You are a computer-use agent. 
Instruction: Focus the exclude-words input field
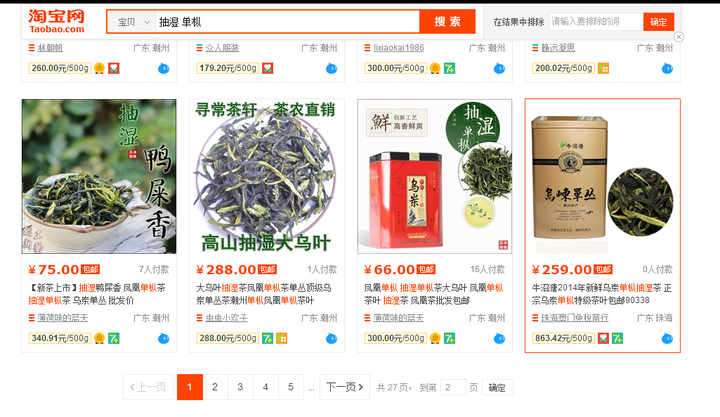pos(596,22)
